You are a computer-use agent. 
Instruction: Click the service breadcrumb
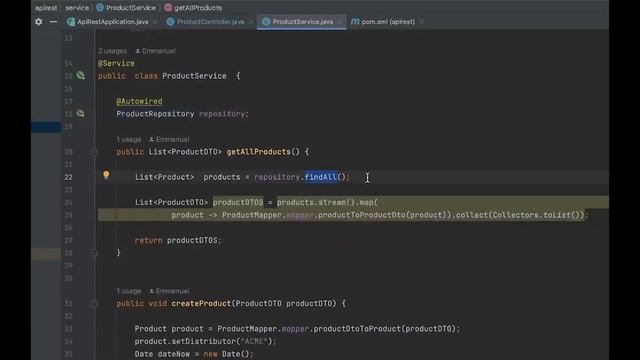[x=77, y=8]
